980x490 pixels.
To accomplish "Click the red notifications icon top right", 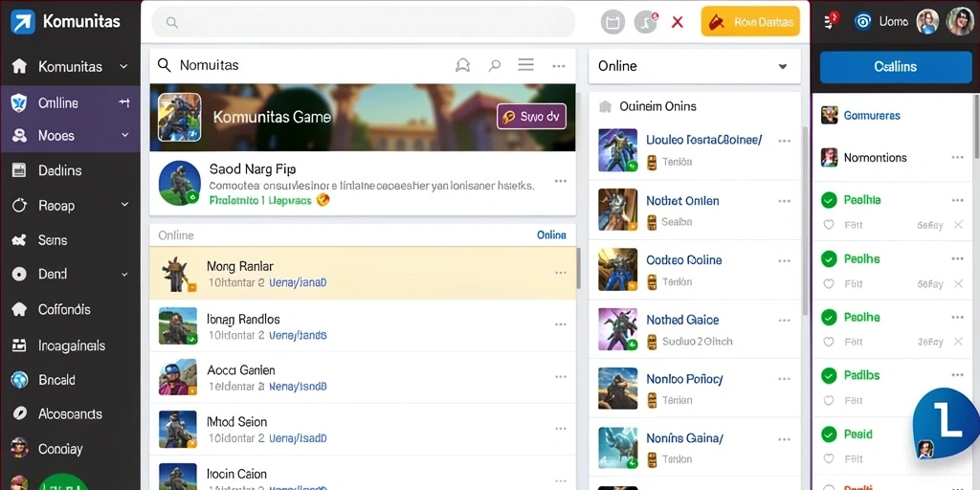I will coord(832,21).
